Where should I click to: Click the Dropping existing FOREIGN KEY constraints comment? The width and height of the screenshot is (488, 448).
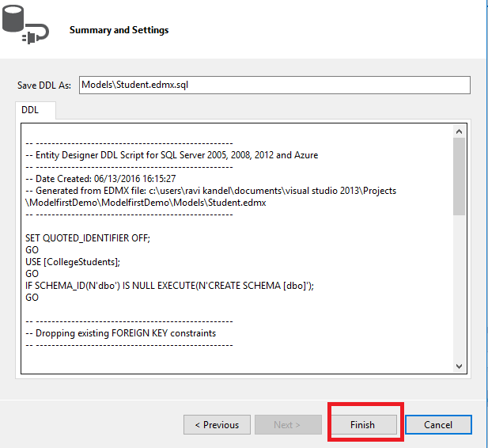pyautogui.click(x=120, y=333)
